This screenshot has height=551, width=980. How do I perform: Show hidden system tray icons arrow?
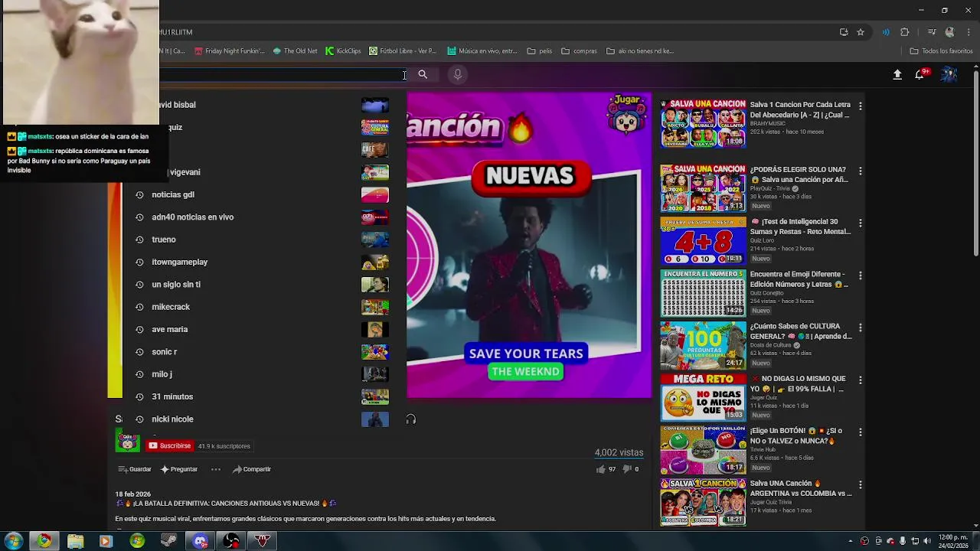(850, 541)
